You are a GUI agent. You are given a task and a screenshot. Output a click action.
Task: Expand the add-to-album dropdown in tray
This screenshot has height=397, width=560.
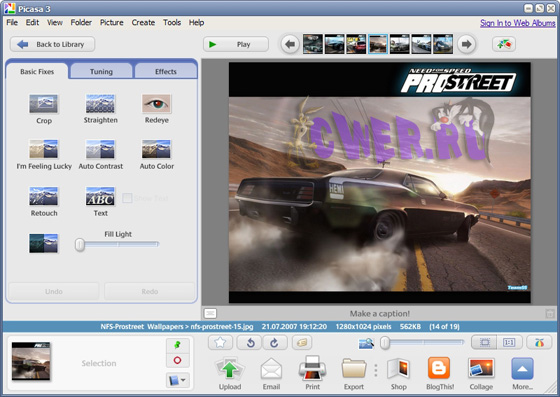point(177,380)
